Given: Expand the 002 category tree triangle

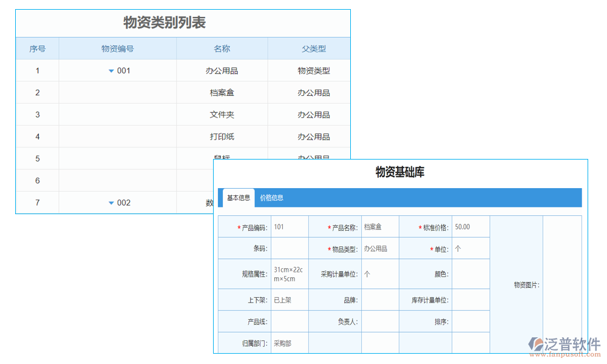Looking at the screenshot, I should 111,203.
